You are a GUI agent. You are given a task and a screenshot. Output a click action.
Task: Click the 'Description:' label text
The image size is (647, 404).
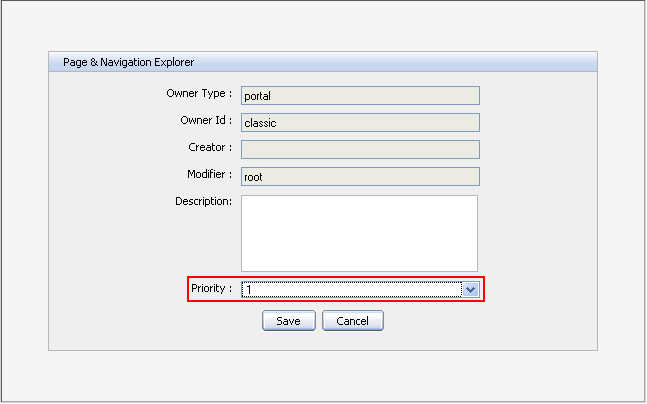(203, 201)
